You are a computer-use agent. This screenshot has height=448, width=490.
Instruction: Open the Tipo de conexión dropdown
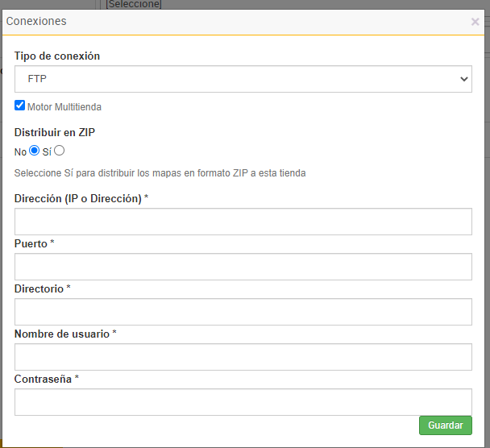(243, 79)
